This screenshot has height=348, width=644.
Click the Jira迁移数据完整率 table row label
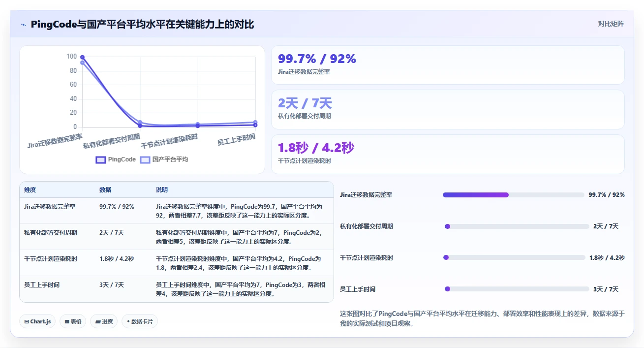click(x=50, y=207)
